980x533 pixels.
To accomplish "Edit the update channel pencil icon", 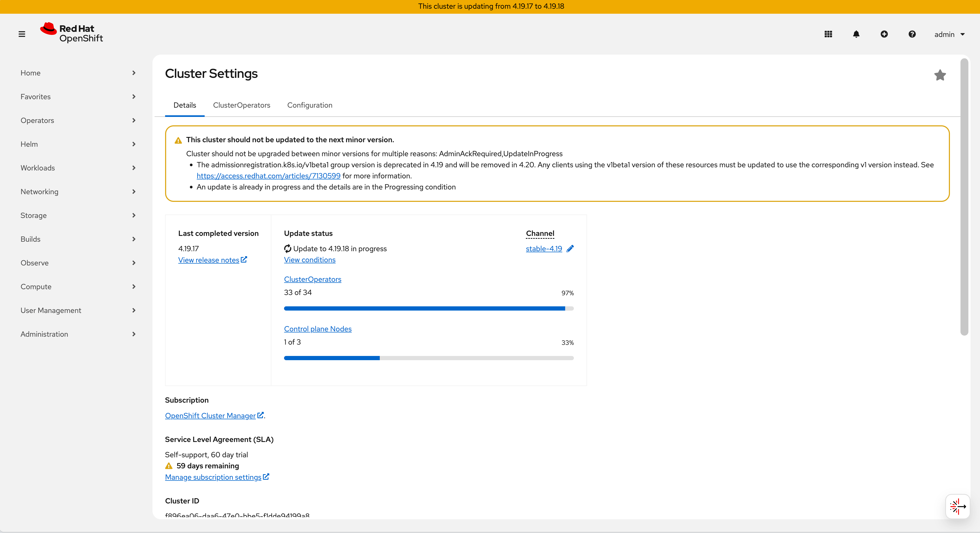I will (x=570, y=249).
